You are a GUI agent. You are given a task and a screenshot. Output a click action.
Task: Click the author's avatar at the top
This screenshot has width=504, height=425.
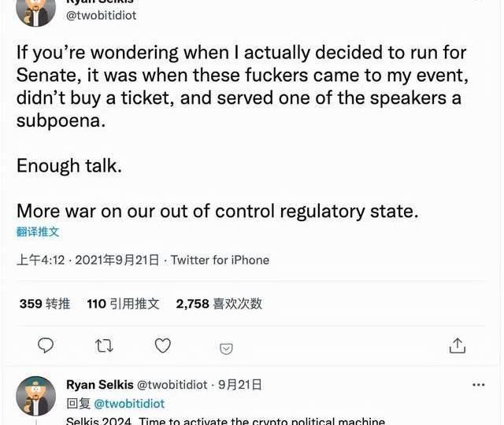[x=36, y=11]
